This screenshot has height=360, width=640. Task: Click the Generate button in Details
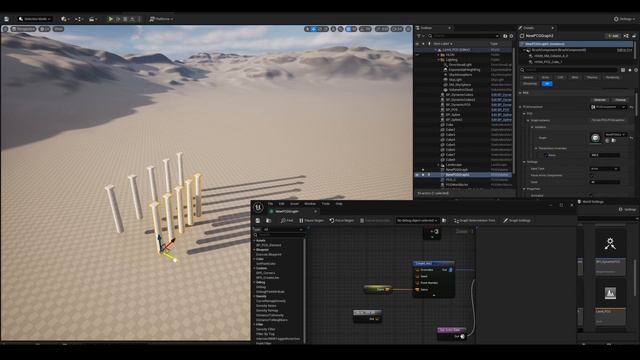click(x=600, y=100)
